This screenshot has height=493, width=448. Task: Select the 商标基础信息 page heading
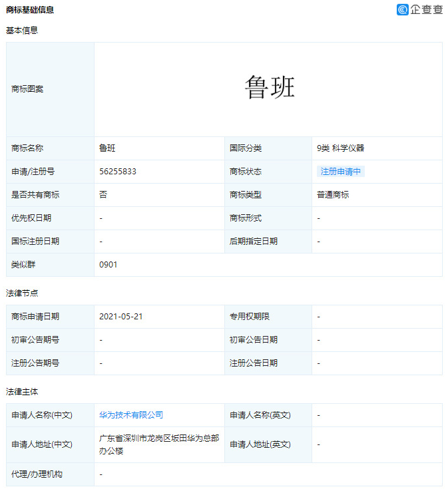click(x=30, y=10)
